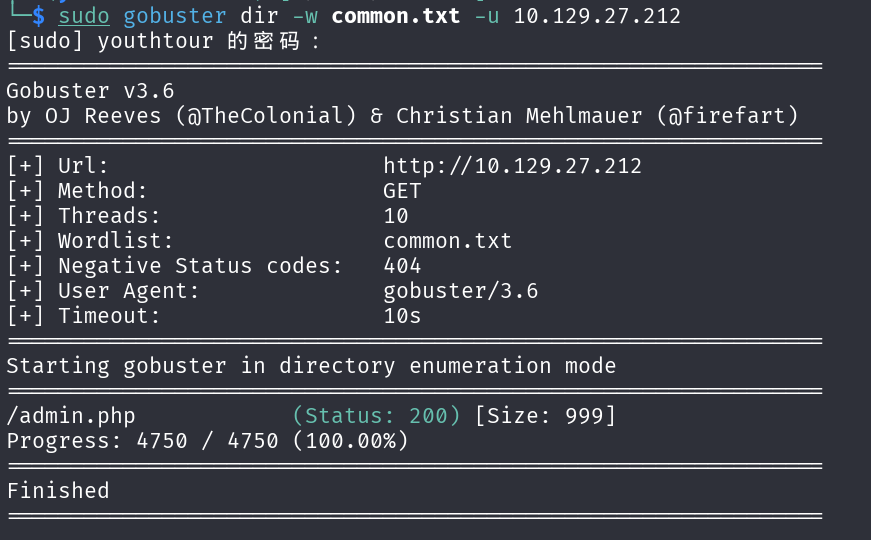Click the gobuster/3.6 user agent value
Image resolution: width=871 pixels, height=540 pixels.
click(460, 291)
